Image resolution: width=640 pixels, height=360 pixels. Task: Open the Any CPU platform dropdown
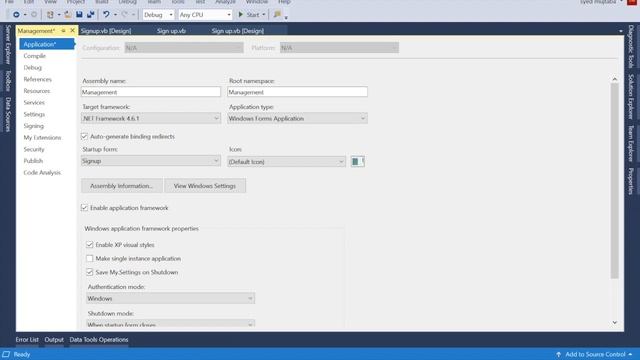pos(205,15)
